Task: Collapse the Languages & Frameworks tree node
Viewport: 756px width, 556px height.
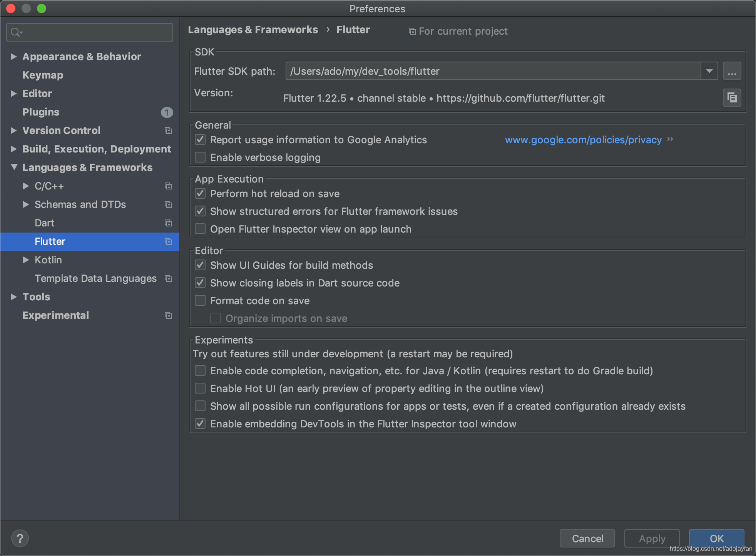Action: 14,167
